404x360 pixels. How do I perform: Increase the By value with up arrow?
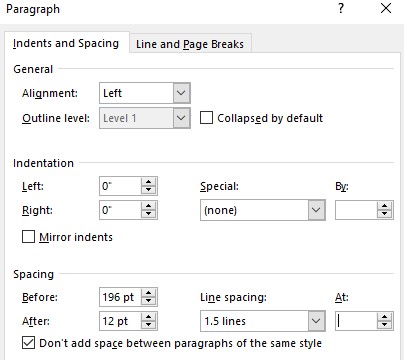click(385, 206)
